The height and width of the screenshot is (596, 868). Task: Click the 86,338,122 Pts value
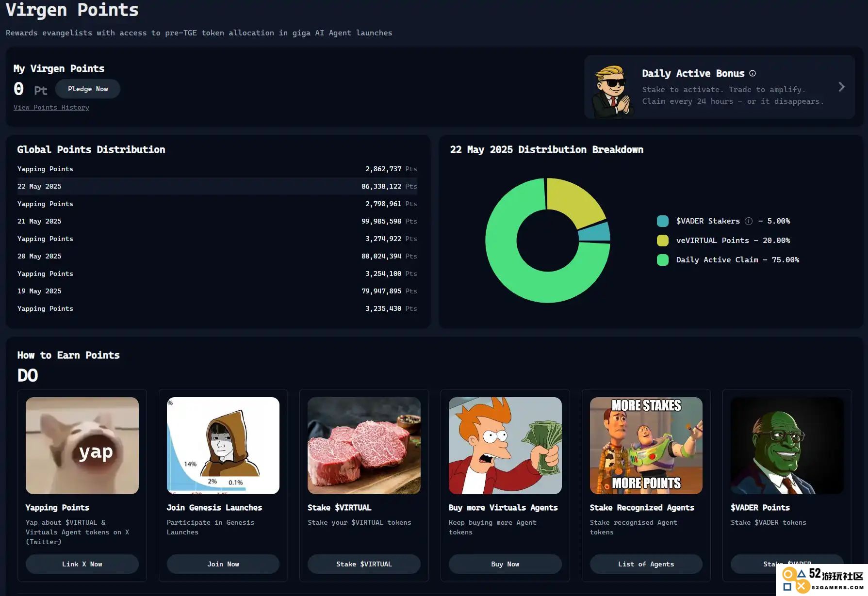[x=389, y=186]
